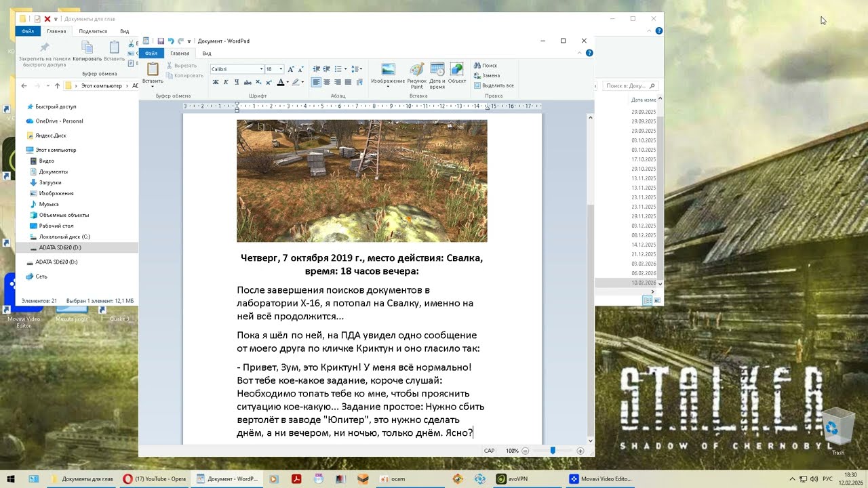This screenshot has height=488, width=868.
Task: Open the font size 18 dropdown
Action: (x=281, y=69)
